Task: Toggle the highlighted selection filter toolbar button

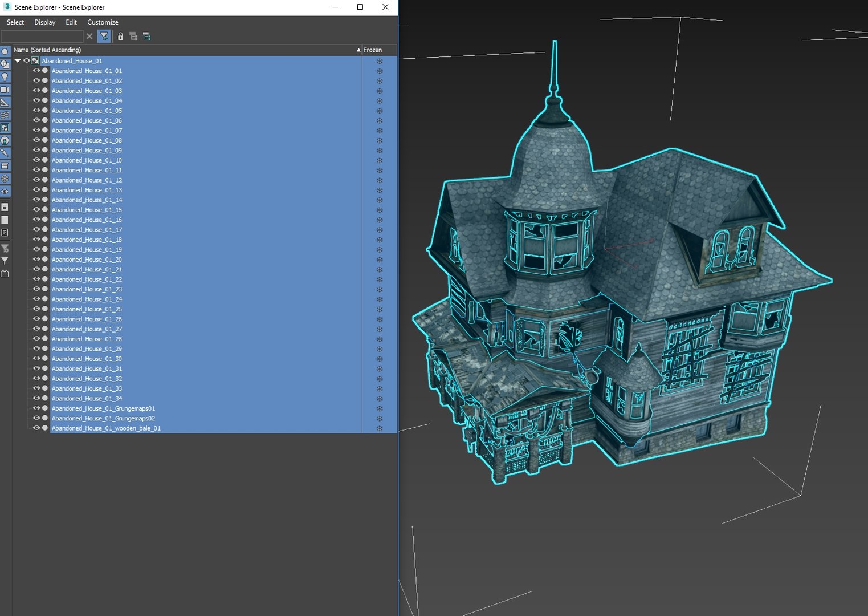Action: coord(104,37)
